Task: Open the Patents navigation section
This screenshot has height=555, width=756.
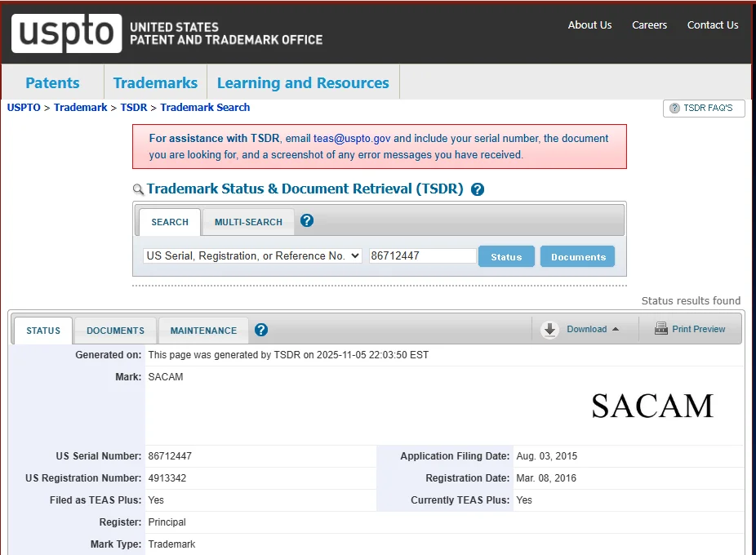Action: point(52,82)
